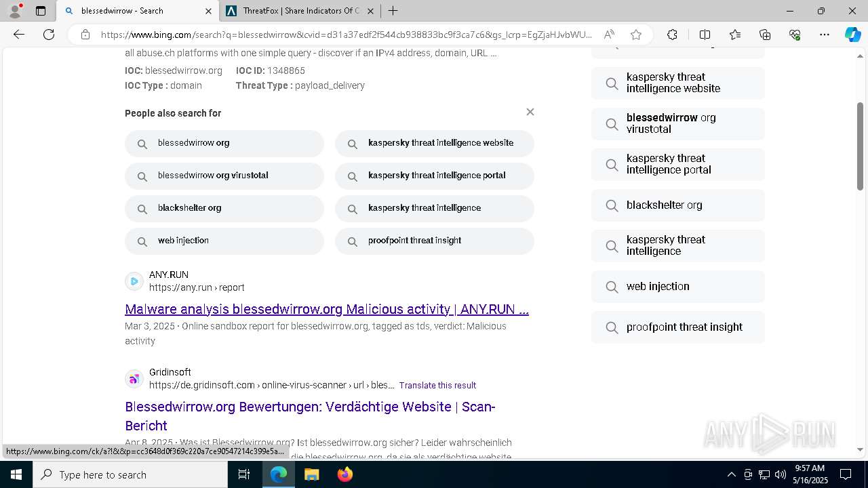The height and width of the screenshot is (488, 868).
Task: Open sidebar suggestion kaspersky threat intelligence website
Action: click(x=678, y=83)
